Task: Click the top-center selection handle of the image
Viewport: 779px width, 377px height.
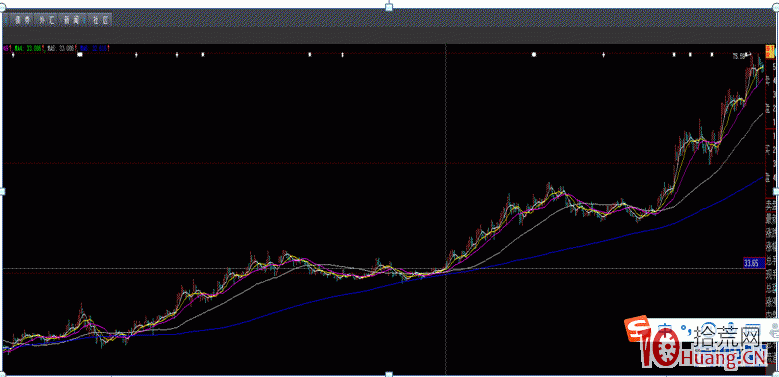Action: pyautogui.click(x=389, y=6)
